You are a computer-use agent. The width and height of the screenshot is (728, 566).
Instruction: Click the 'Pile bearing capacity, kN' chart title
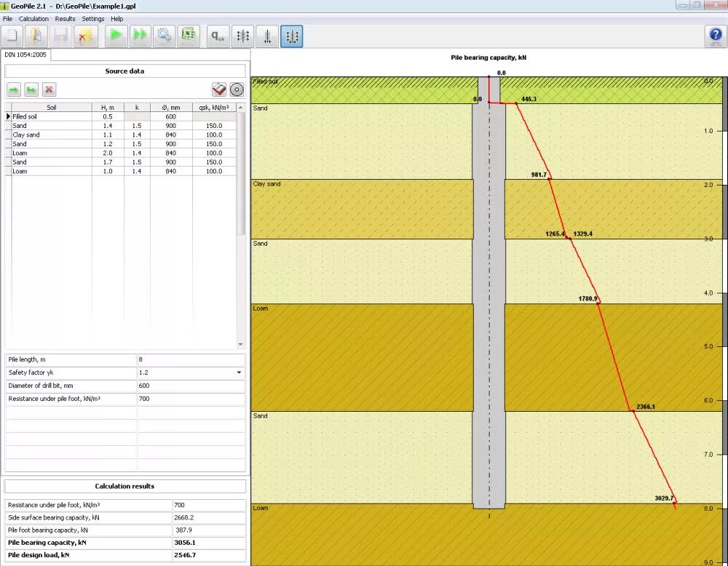tap(488, 57)
